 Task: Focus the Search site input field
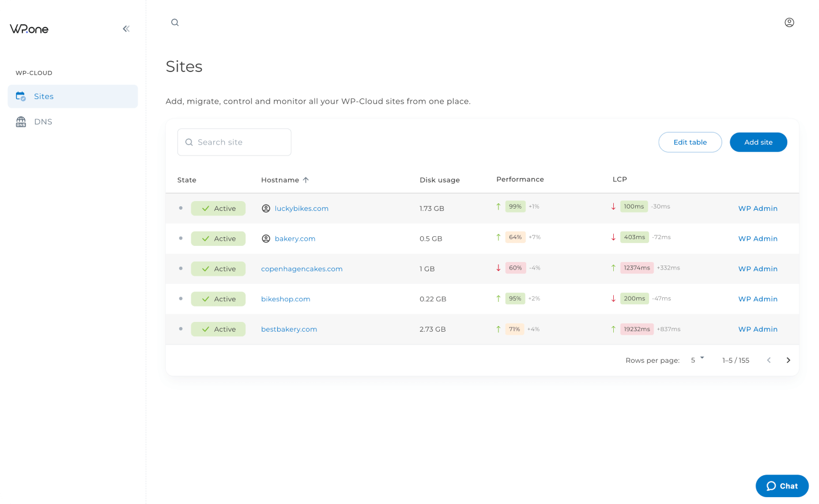235,142
